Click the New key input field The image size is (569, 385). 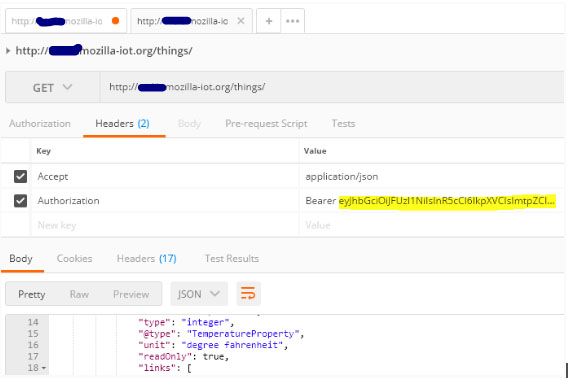[x=165, y=225]
